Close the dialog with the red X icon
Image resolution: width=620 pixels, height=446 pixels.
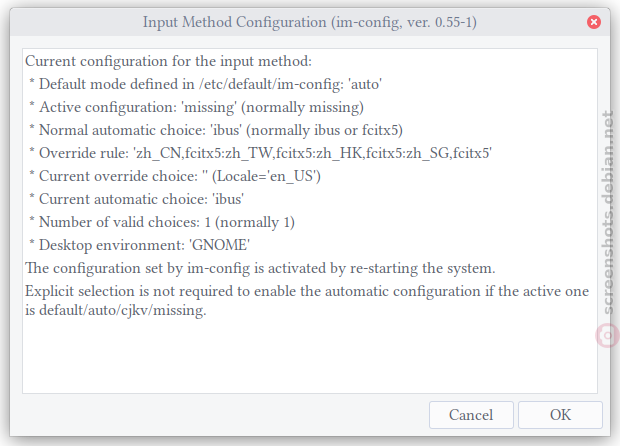point(594,22)
